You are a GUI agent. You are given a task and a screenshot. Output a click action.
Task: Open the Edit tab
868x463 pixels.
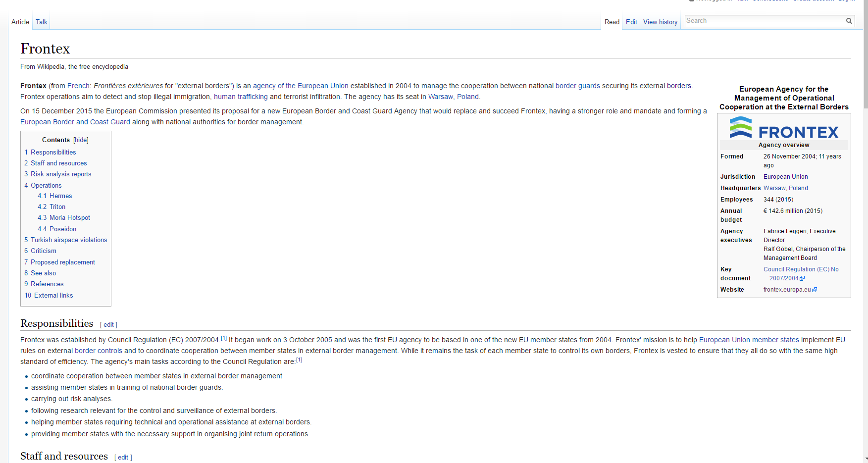[631, 22]
